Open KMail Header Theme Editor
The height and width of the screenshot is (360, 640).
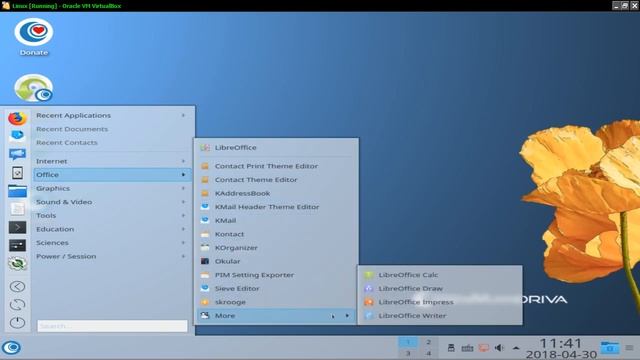[276, 207]
